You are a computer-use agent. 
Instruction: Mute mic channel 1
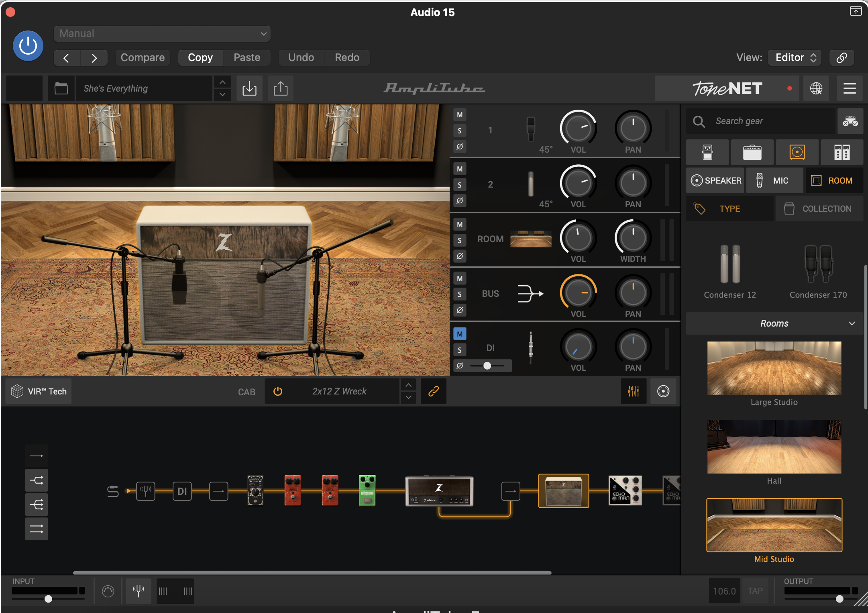tap(460, 115)
